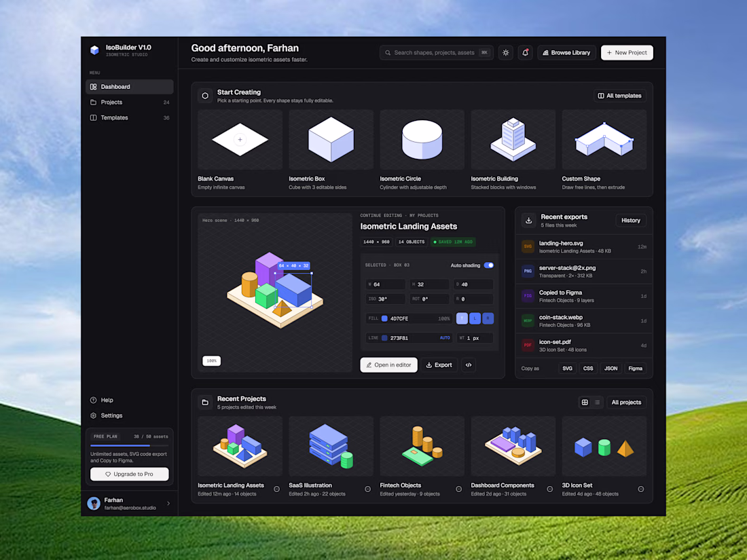
Task: Open options icon for 3D Icon Set project
Action: (641, 489)
